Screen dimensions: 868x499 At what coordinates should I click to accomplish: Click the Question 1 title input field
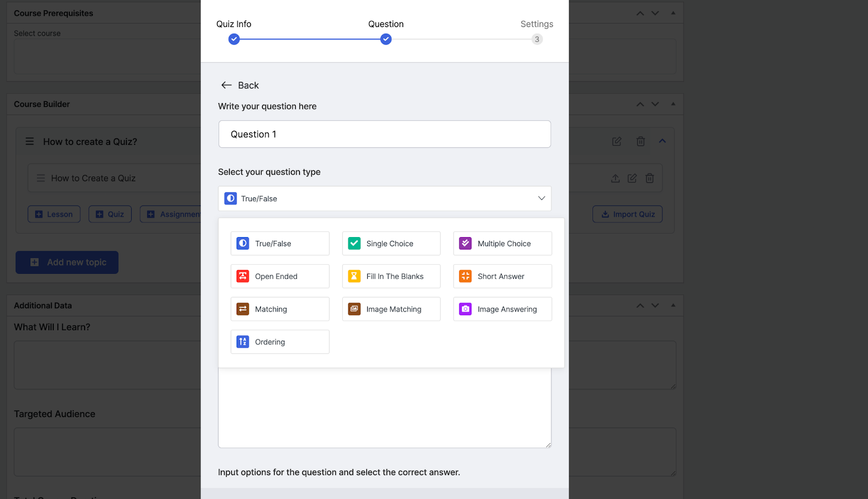[385, 134]
